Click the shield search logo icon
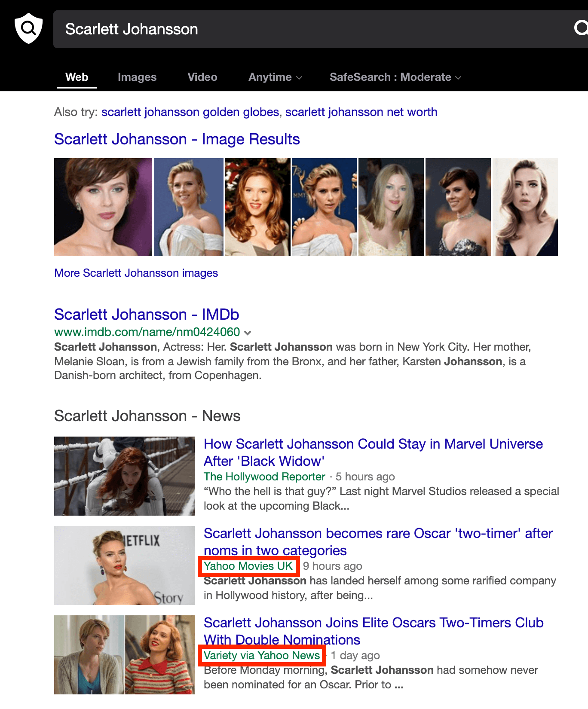Viewport: 588px width, 709px height. pyautogui.click(x=29, y=28)
